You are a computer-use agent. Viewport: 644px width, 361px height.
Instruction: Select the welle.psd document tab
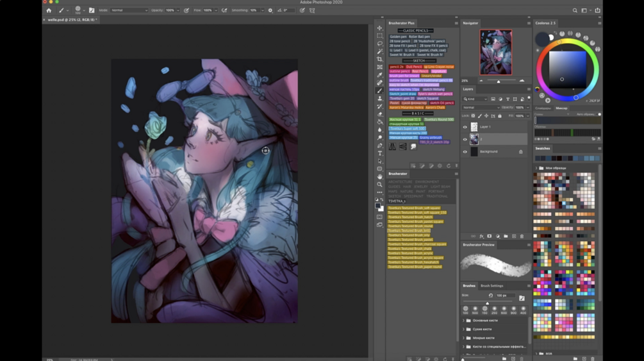[72, 20]
